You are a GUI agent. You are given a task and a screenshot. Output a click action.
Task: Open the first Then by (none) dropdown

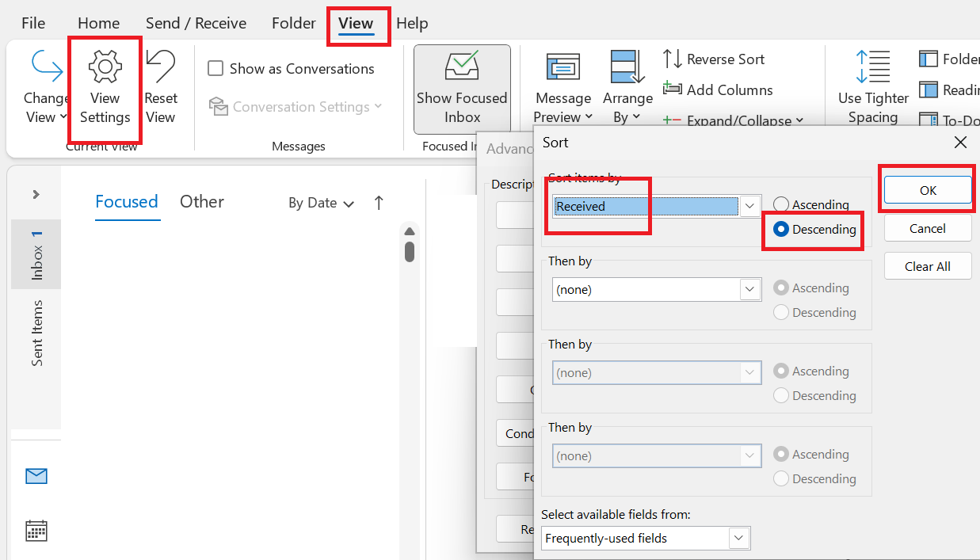750,289
